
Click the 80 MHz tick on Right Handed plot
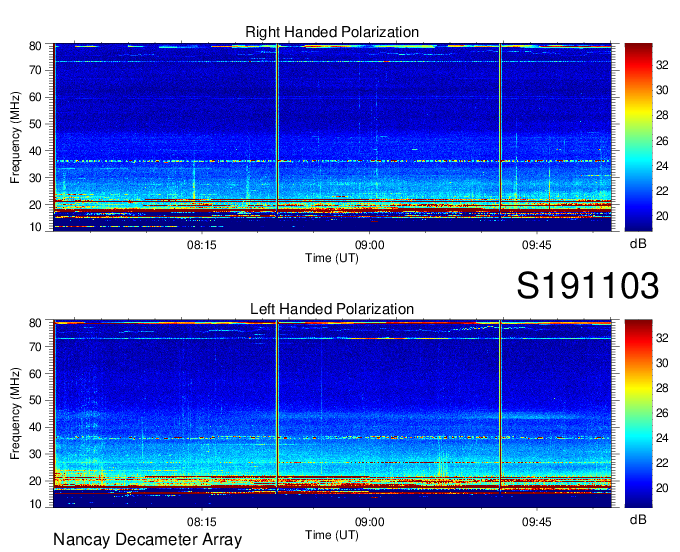click(35, 46)
